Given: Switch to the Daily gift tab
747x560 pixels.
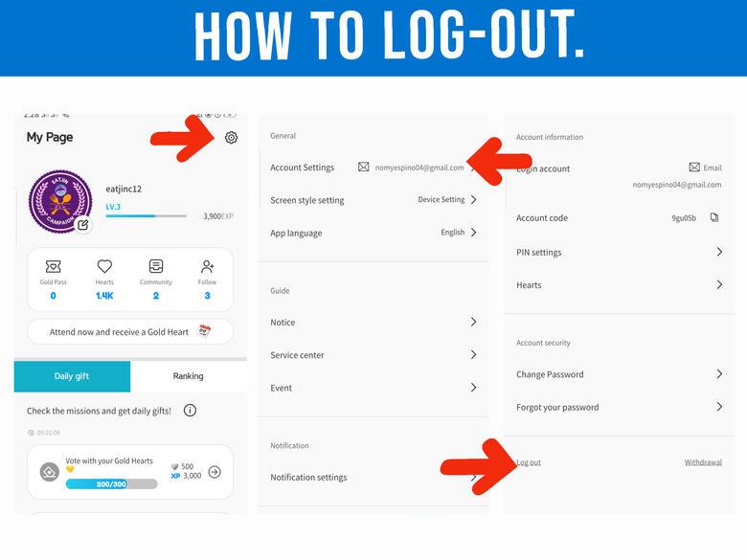Looking at the screenshot, I should click(72, 376).
